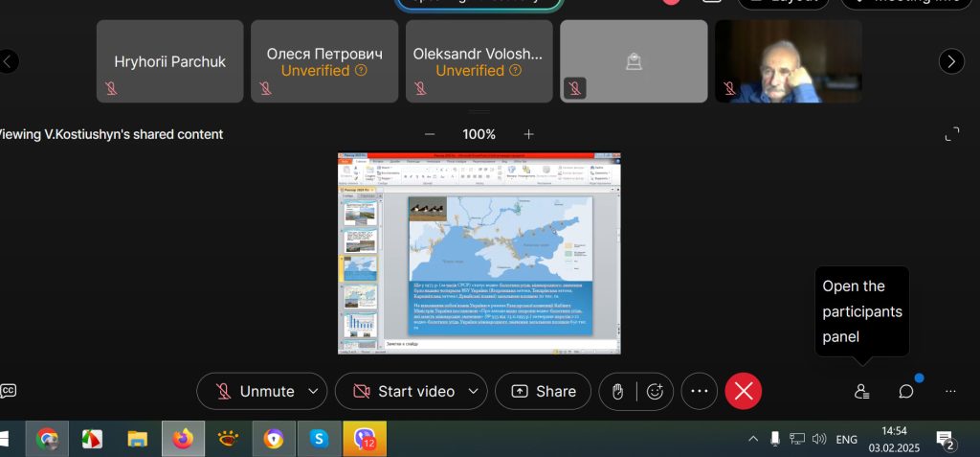The image size is (980, 457).
Task: Zoom out of the shared content
Action: pyautogui.click(x=430, y=134)
